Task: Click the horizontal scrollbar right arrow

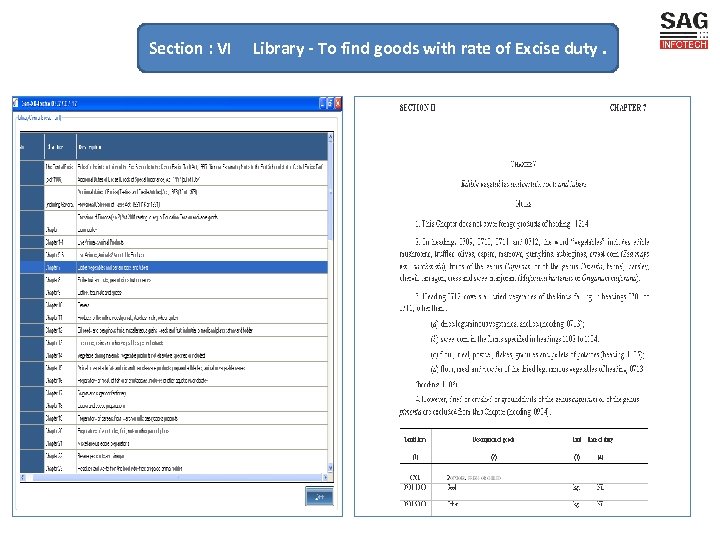Action: [325, 478]
